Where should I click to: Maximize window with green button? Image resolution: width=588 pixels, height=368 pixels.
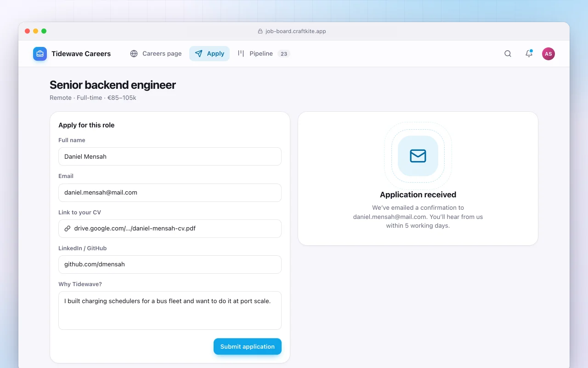(x=44, y=31)
